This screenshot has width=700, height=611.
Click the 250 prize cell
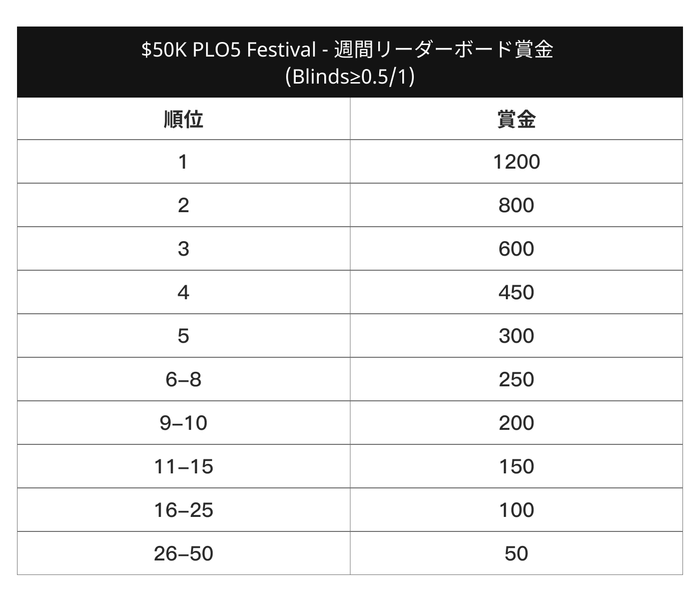point(516,379)
